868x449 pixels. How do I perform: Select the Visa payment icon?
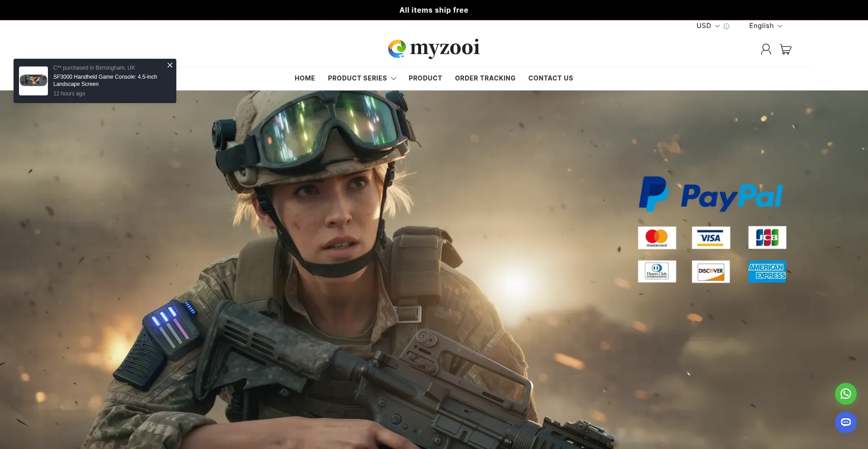pyautogui.click(x=710, y=237)
